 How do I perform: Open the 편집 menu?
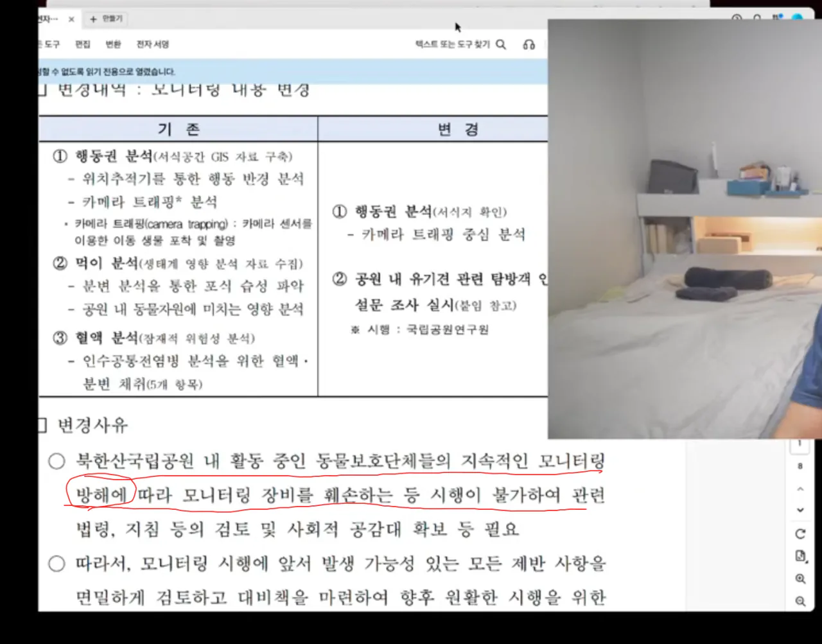point(83,44)
